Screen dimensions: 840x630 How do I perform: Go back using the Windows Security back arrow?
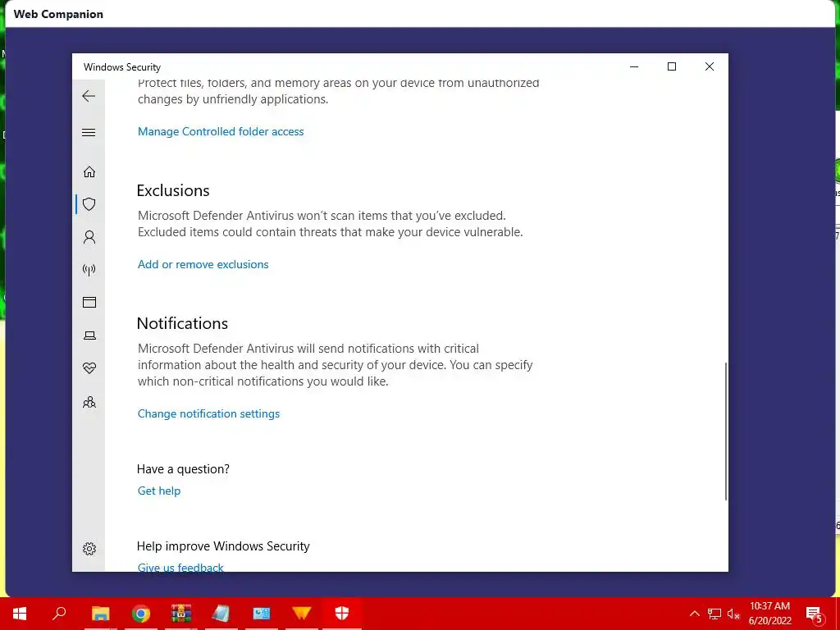[x=89, y=96]
